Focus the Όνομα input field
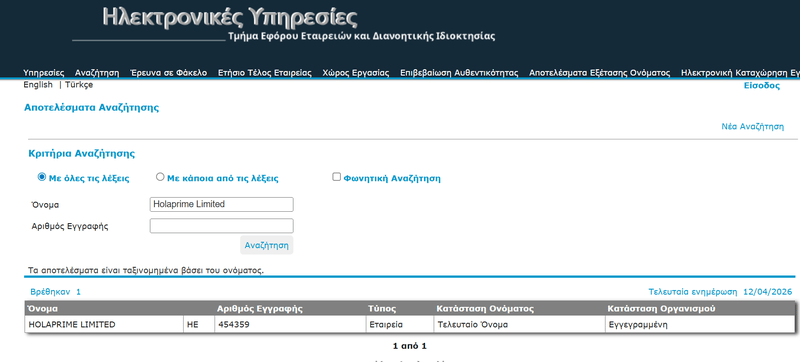800x362 pixels. tap(221, 204)
